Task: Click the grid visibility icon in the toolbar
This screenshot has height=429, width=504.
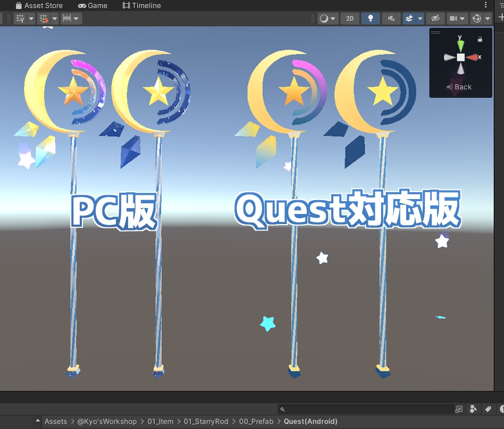Action: coord(20,19)
